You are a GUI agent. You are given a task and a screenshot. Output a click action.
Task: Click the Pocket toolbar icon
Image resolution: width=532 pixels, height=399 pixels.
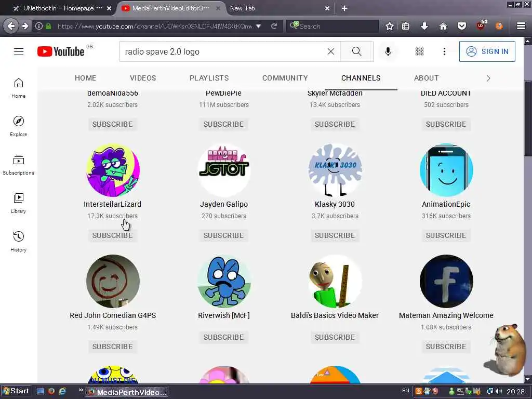462,26
